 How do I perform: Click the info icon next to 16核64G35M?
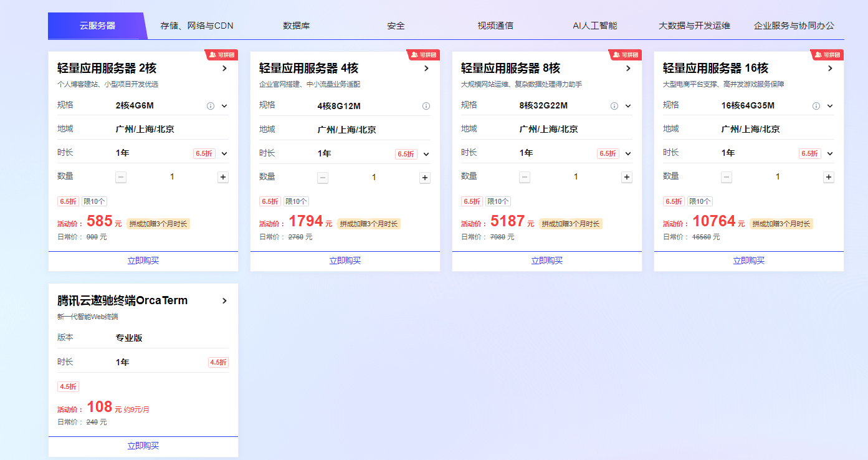(x=816, y=106)
